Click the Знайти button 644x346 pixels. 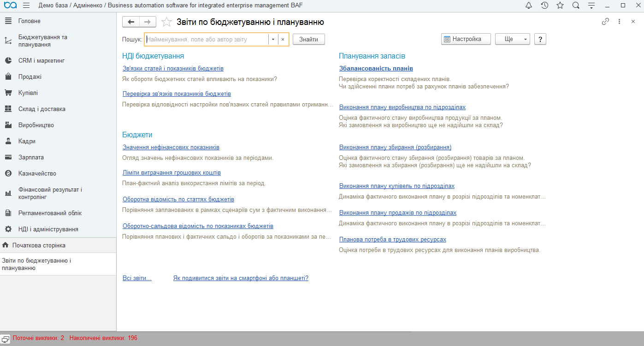coord(308,39)
